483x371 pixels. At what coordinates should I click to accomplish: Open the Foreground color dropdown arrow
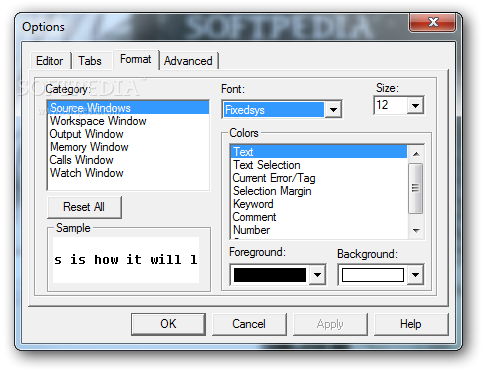pyautogui.click(x=317, y=275)
